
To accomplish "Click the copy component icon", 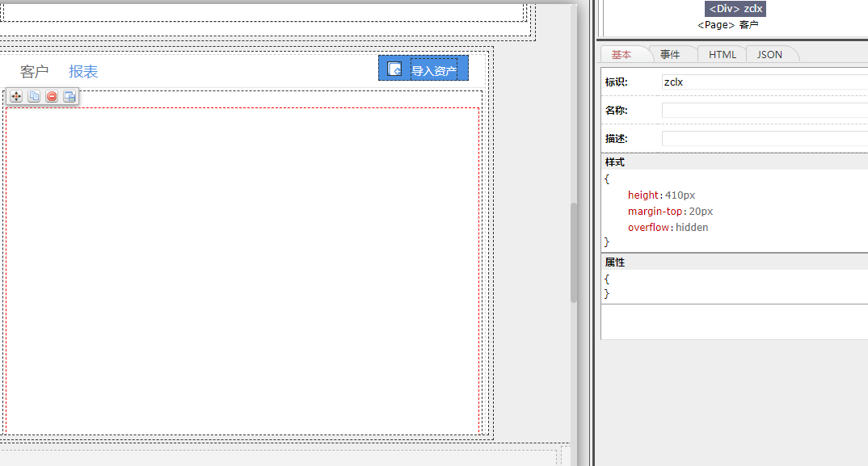I will (x=34, y=96).
